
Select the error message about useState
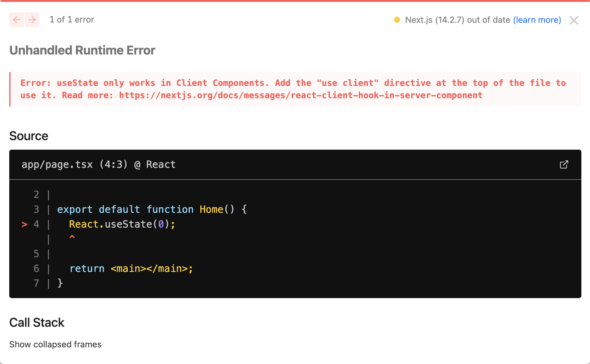click(x=293, y=89)
